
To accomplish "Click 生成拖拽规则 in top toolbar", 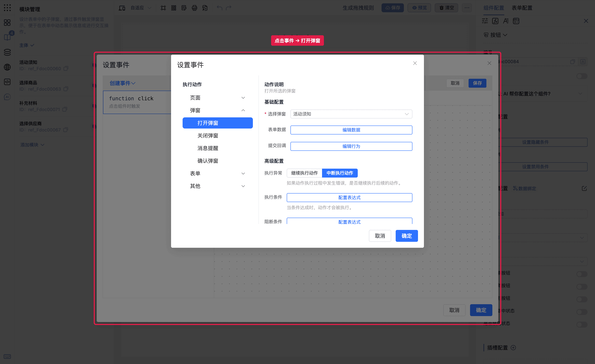I will coord(358,8).
